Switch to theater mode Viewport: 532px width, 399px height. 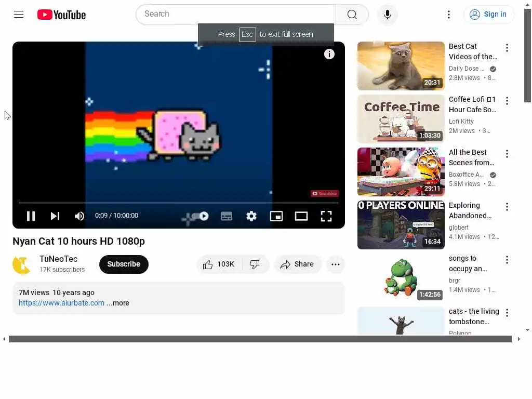[x=301, y=216]
